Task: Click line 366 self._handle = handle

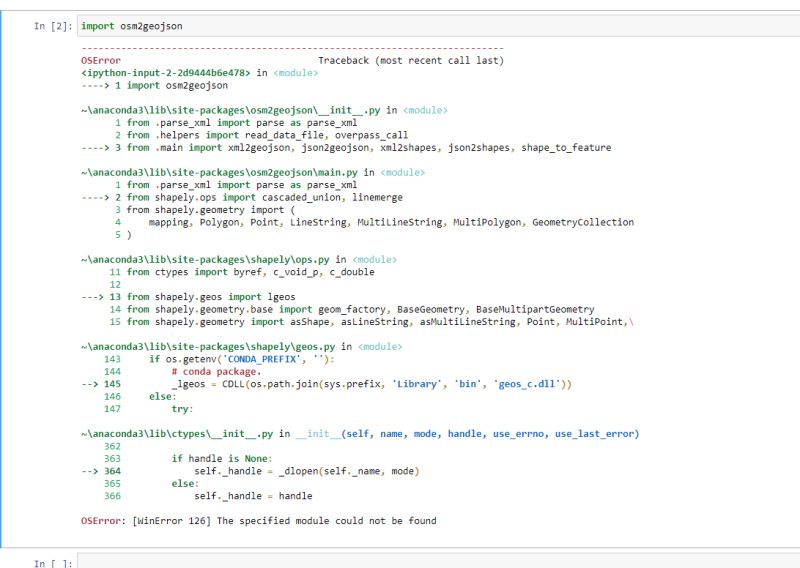Action: point(208,496)
